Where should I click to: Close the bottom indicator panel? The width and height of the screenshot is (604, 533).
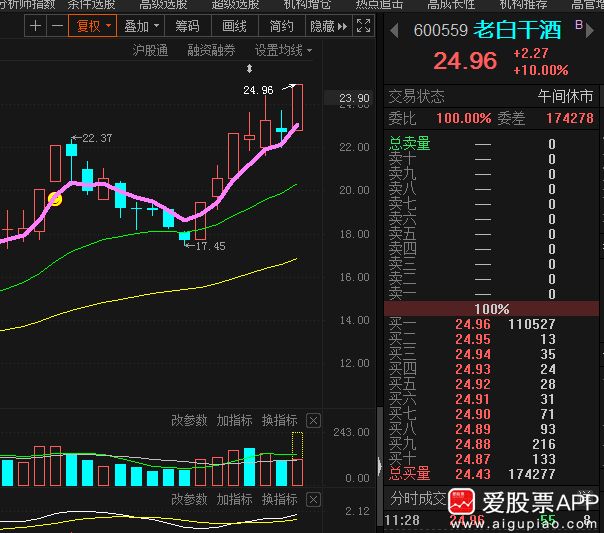click(x=313, y=500)
